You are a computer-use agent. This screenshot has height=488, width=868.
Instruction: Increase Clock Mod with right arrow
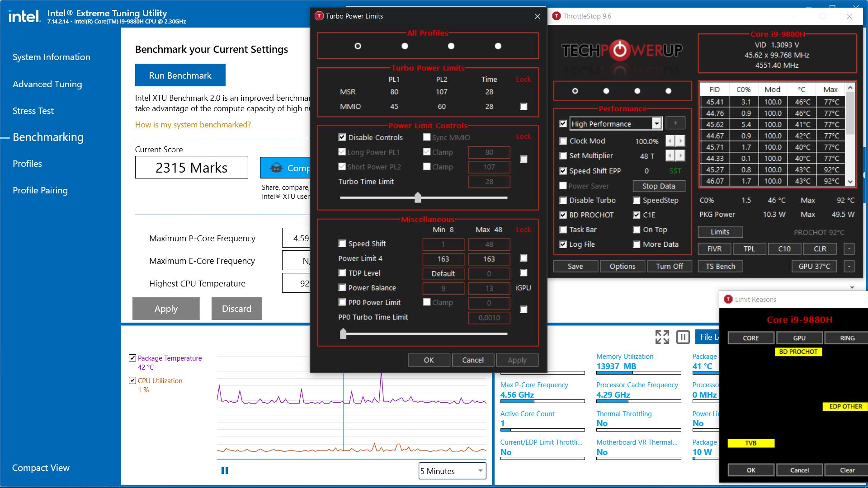coord(680,141)
